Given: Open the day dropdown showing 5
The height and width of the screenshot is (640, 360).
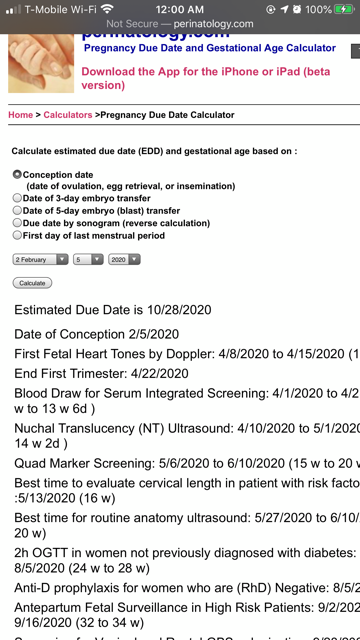Looking at the screenshot, I should click(88, 260).
